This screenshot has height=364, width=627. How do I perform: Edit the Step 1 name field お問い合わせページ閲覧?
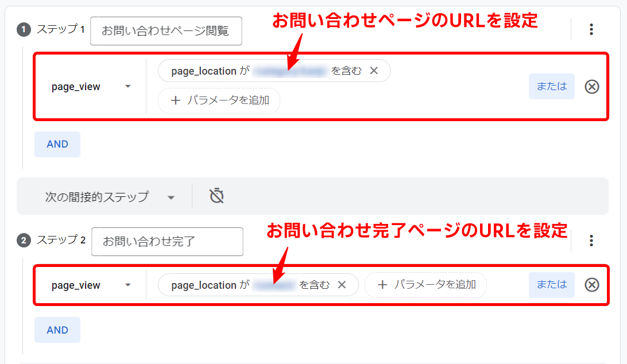[x=165, y=31]
